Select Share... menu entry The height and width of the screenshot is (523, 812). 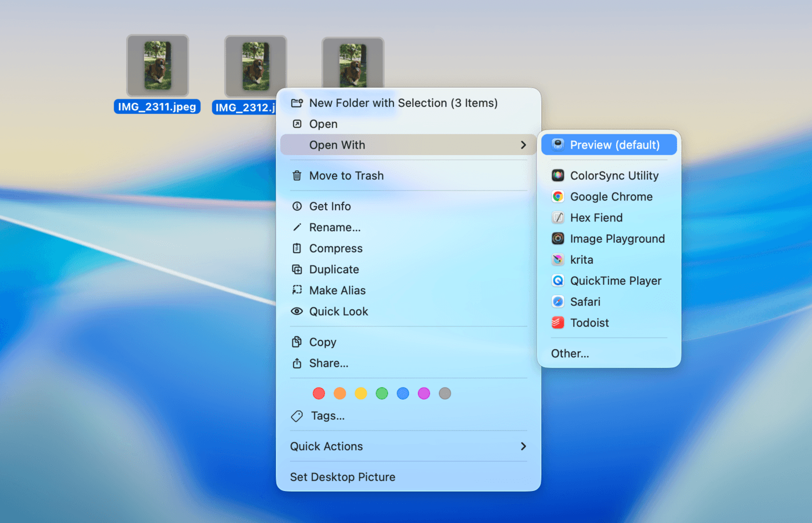(x=409, y=363)
